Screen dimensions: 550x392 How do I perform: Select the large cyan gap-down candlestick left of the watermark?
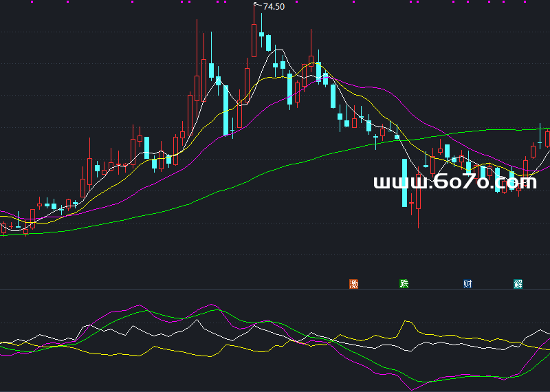(x=405, y=182)
